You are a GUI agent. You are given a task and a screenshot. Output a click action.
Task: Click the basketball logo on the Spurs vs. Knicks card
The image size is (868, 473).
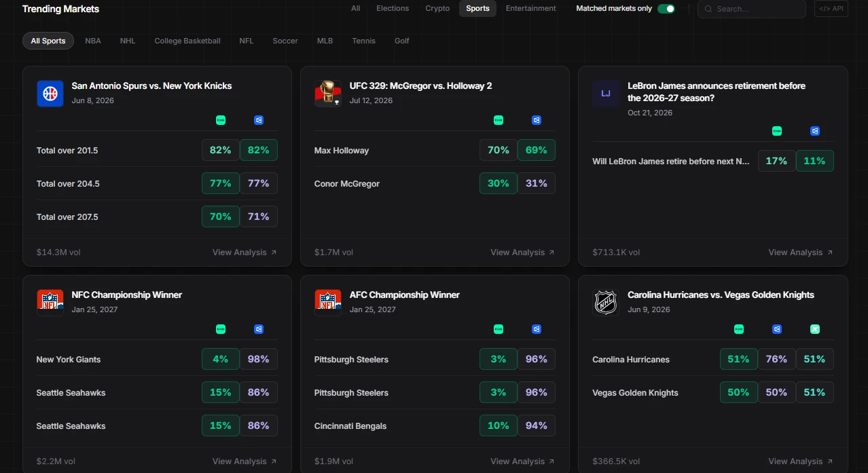click(x=50, y=94)
